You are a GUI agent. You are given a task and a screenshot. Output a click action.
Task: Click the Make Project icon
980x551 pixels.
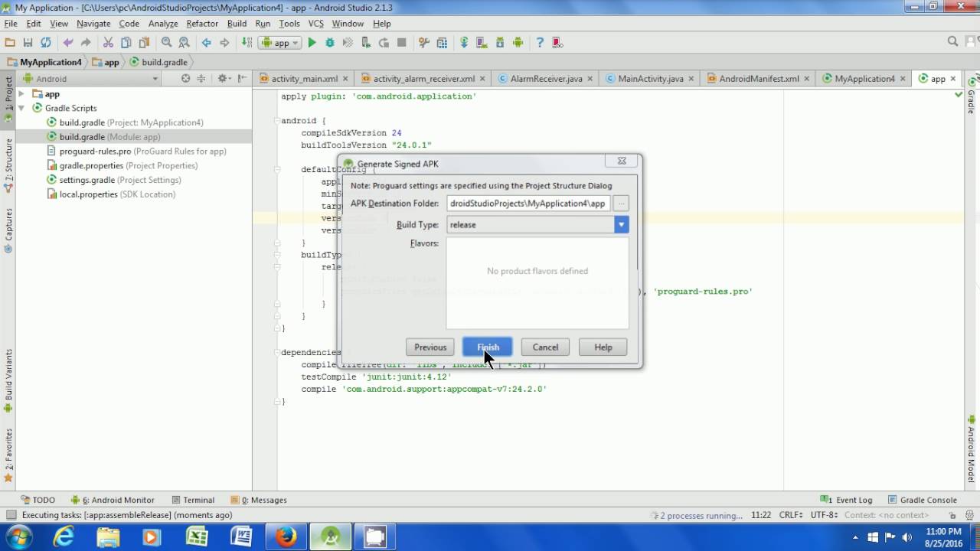coord(247,43)
